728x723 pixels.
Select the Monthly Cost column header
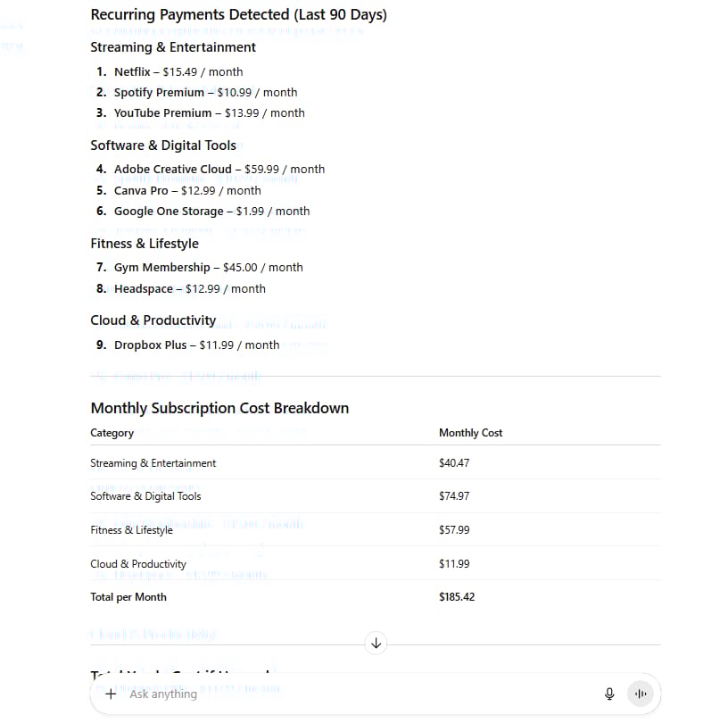point(470,432)
